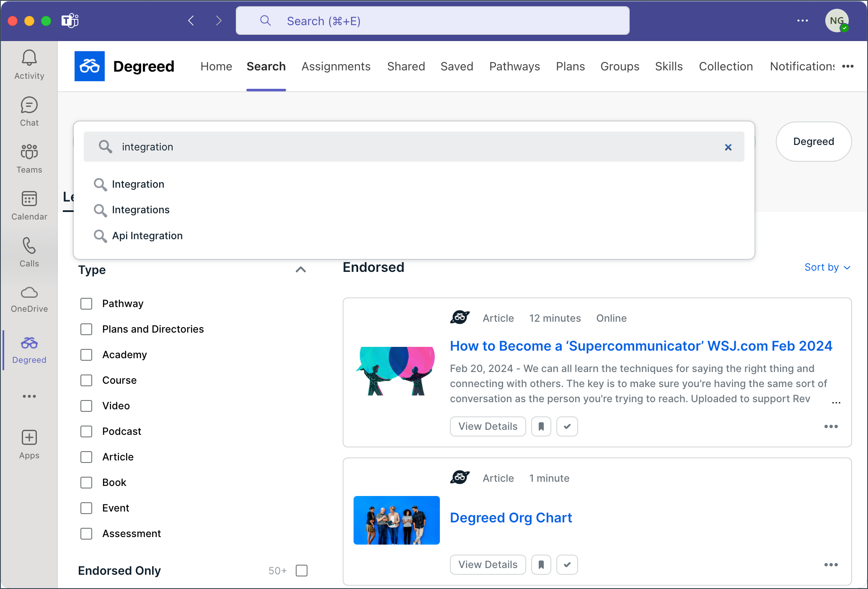Go forward with the navigation arrow
This screenshot has width=868, height=589.
218,21
